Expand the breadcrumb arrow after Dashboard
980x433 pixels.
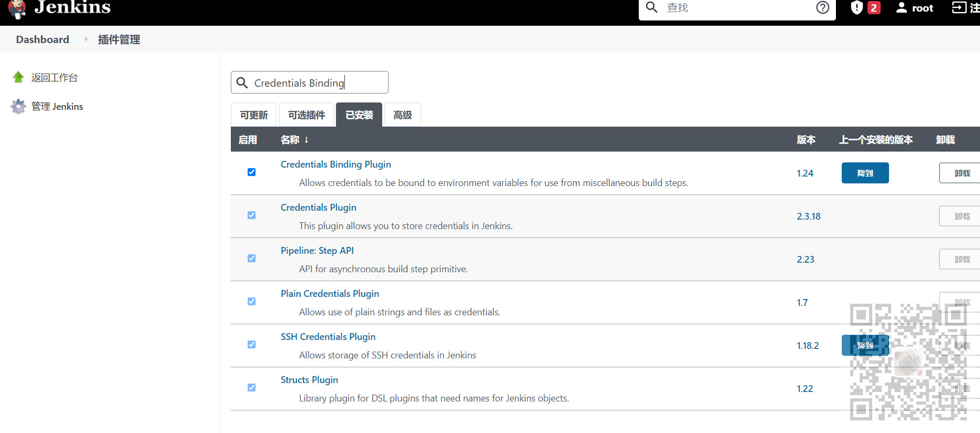86,39
